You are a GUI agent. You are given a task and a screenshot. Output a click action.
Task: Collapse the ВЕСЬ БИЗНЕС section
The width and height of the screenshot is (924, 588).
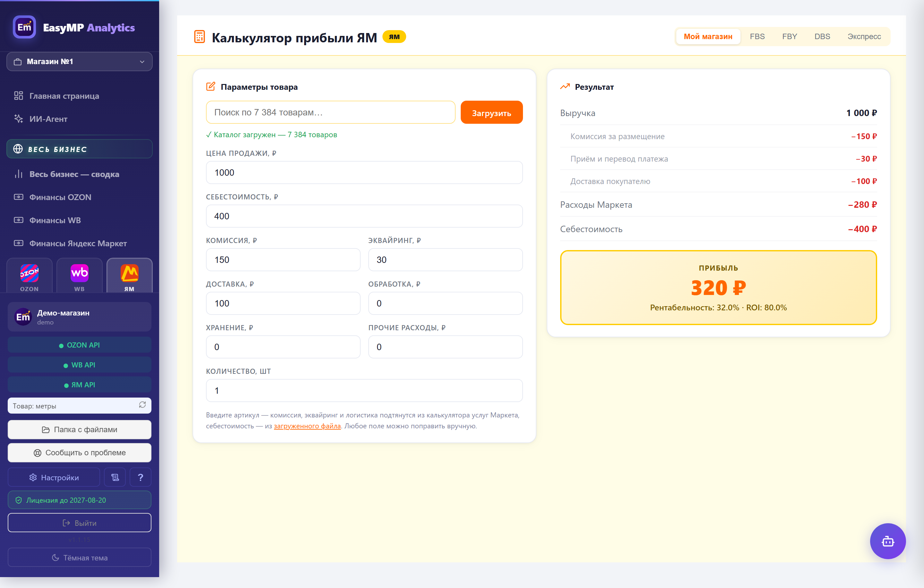[80, 149]
